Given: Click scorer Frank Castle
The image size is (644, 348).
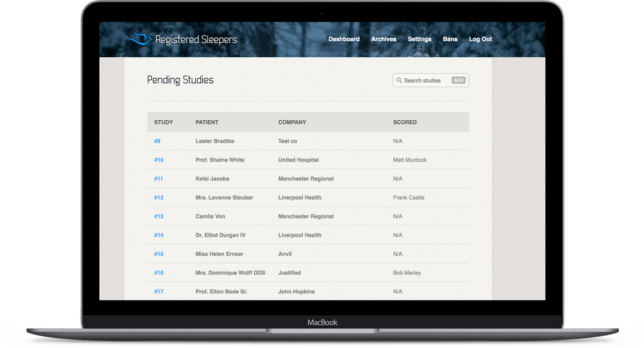Looking at the screenshot, I should coord(409,198).
